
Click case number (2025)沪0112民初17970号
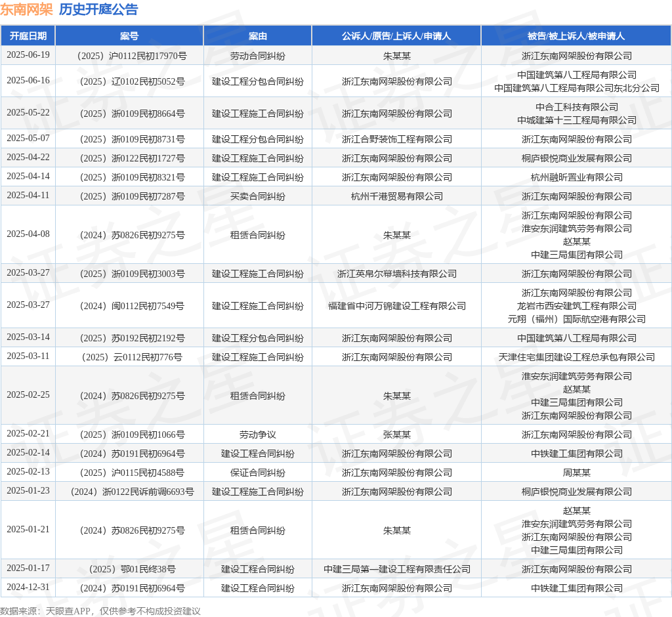click(x=129, y=56)
